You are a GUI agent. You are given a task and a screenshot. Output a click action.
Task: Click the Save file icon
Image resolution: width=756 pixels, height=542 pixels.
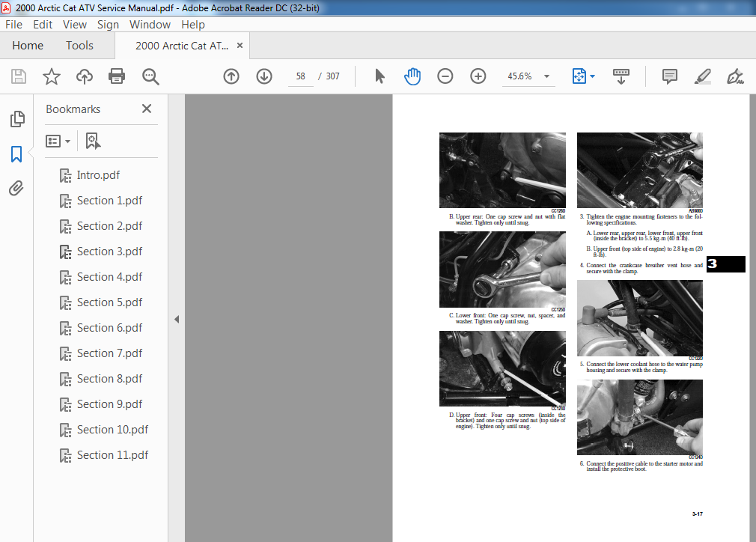click(19, 76)
